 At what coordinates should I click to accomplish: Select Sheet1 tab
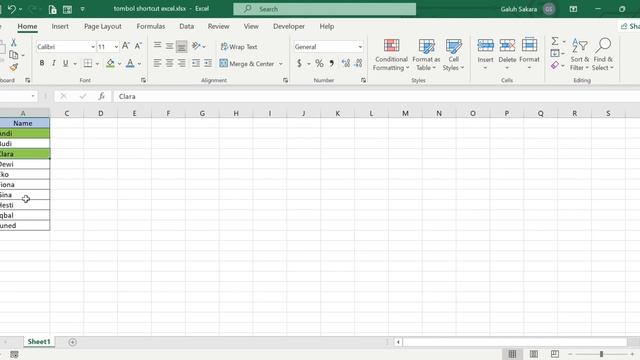[39, 342]
